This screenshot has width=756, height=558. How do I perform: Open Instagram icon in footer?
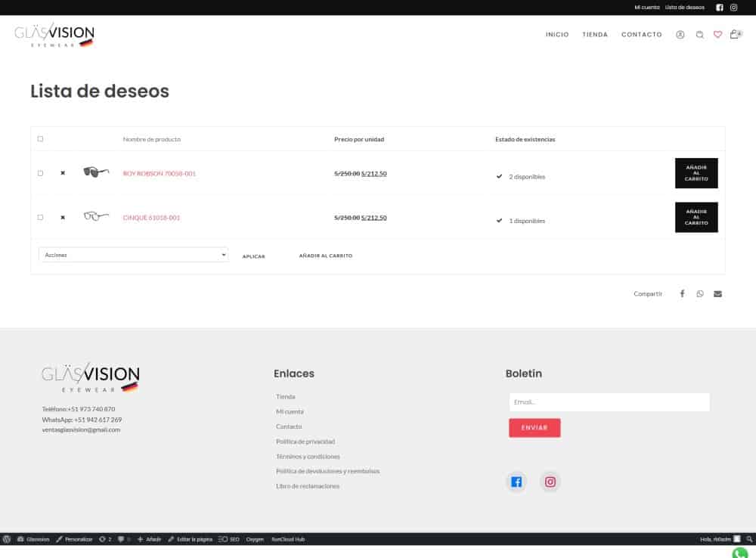tap(550, 482)
